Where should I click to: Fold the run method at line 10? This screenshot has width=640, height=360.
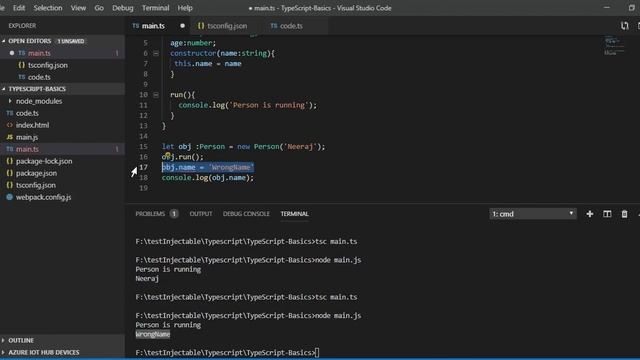click(156, 95)
